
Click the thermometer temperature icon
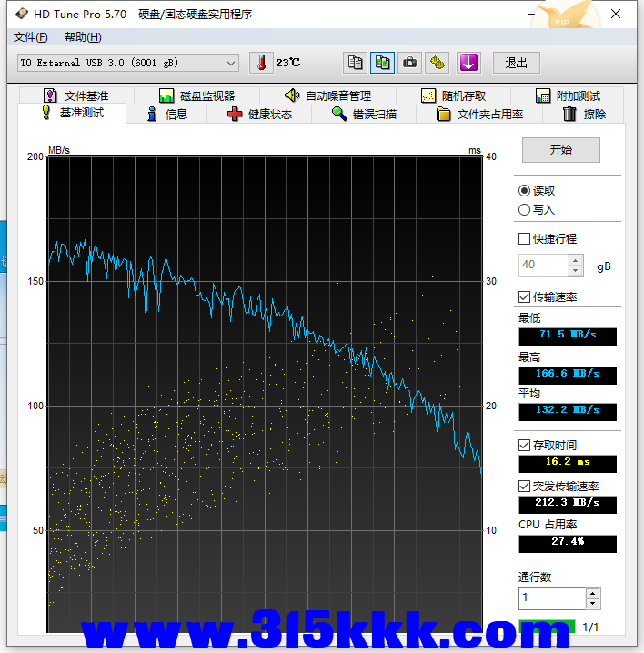point(261,63)
